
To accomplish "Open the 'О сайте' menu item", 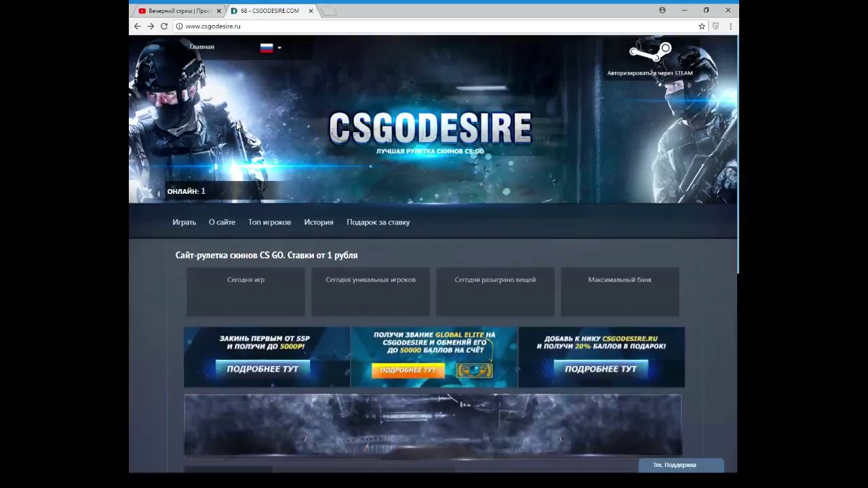I will point(222,222).
